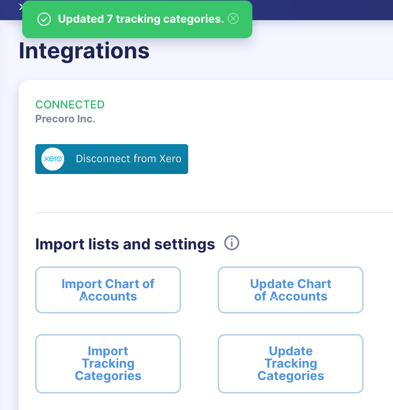Import Chart of Accounts

(108, 290)
